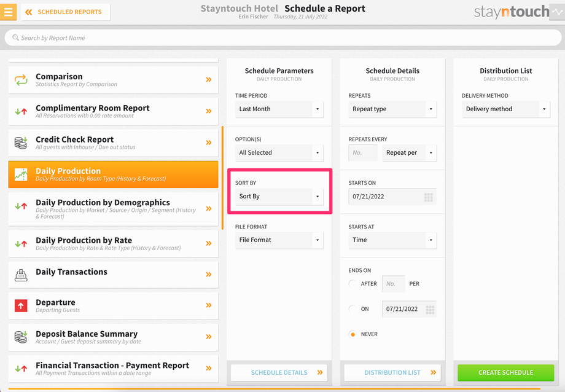Click the Schedule Details button

(x=279, y=372)
